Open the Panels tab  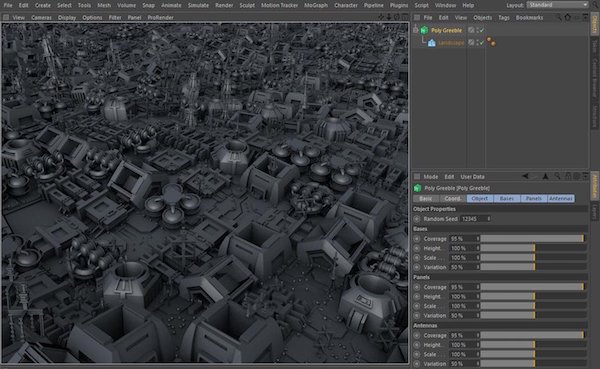(534, 198)
